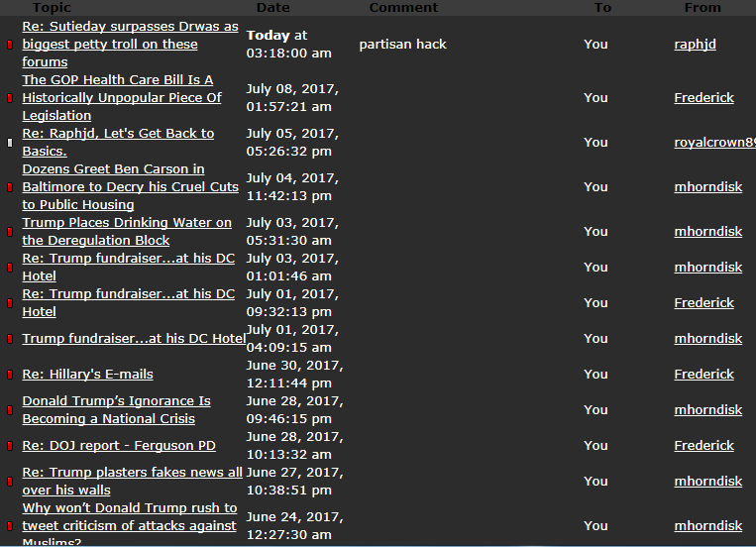Image resolution: width=756 pixels, height=547 pixels.
Task: Open Re: Hillary's E-mails topic
Action: click(87, 374)
